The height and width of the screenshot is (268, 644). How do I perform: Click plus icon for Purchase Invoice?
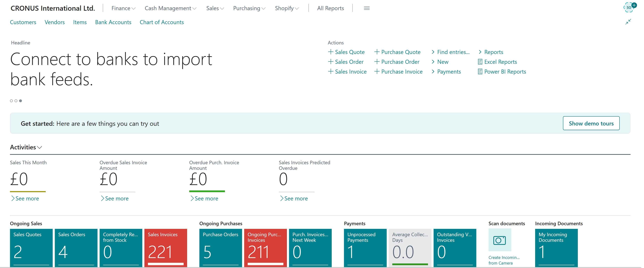coord(377,72)
